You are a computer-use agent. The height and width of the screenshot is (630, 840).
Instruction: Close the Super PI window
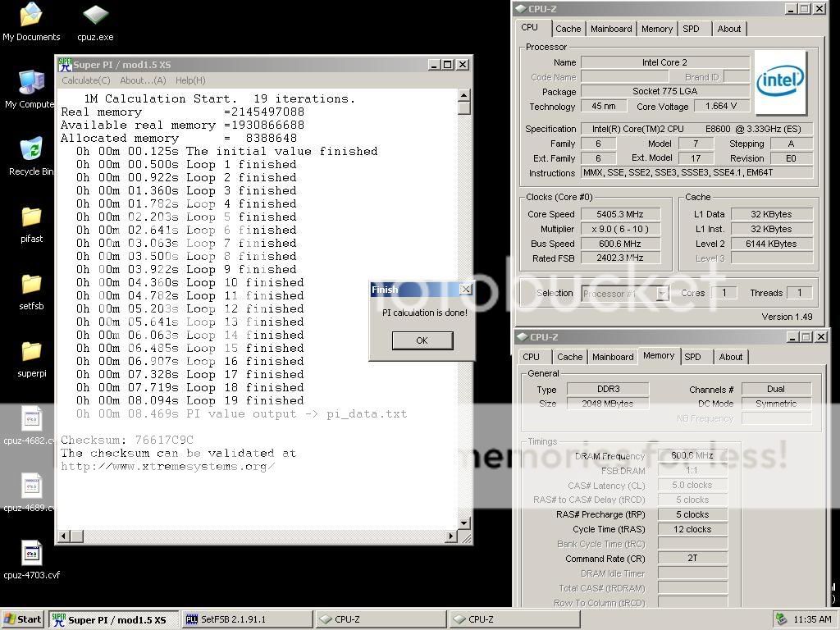tap(463, 65)
